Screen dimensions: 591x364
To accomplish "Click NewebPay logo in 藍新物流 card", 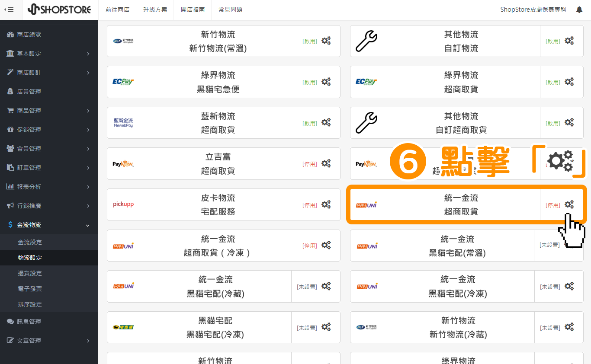I will [123, 123].
